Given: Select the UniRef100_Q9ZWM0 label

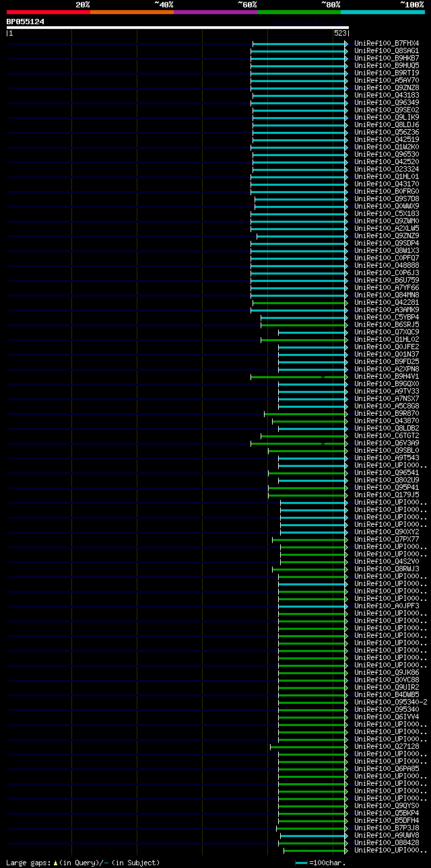Looking at the screenshot, I should tap(387, 221).
